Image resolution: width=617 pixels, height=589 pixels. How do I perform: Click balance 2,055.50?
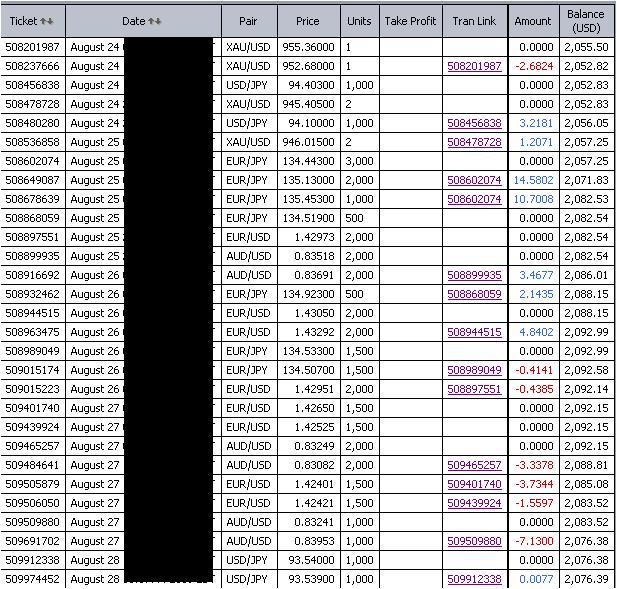586,47
